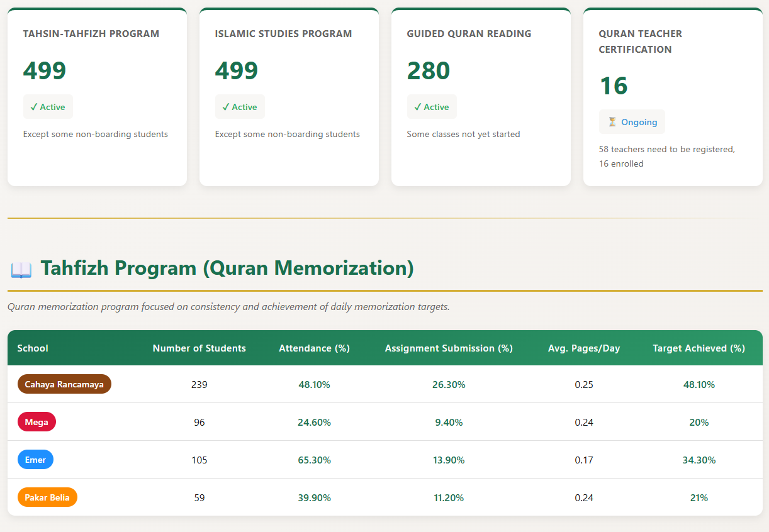
Task: Select the School column header
Action: tap(33, 348)
